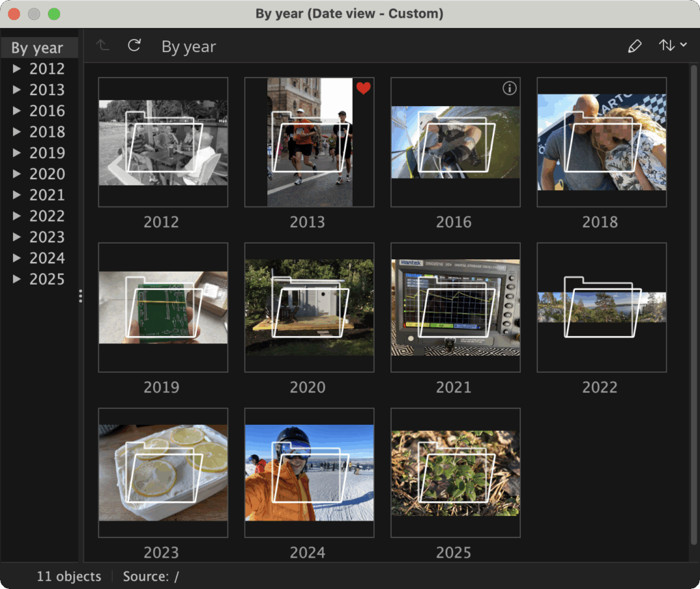Toggle the red heart on 2013 thumbnail

[x=363, y=88]
